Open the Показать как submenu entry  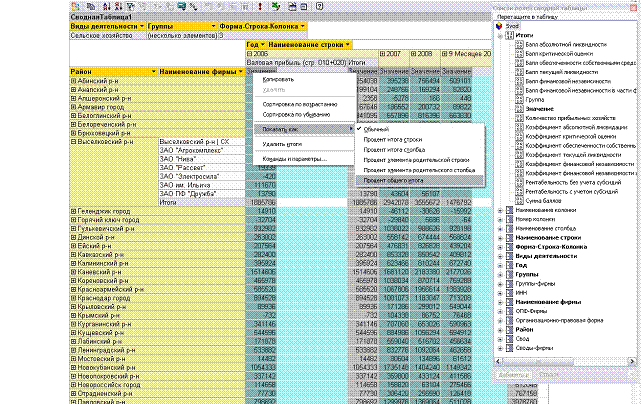coord(304,129)
